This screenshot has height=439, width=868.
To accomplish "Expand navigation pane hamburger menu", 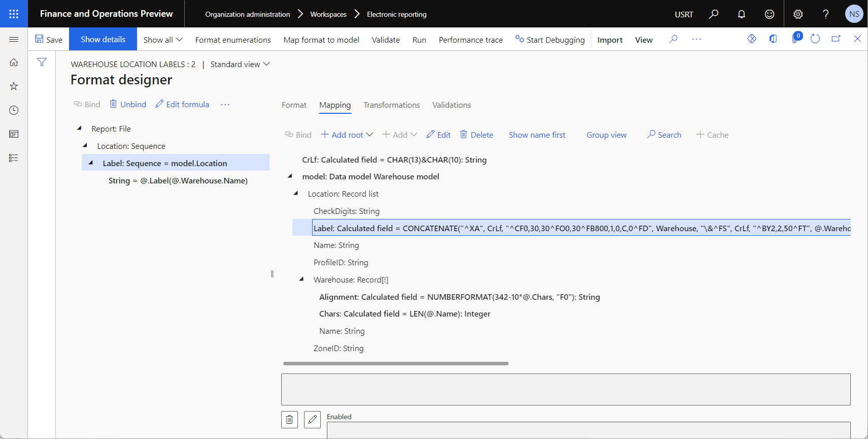I will tap(14, 39).
